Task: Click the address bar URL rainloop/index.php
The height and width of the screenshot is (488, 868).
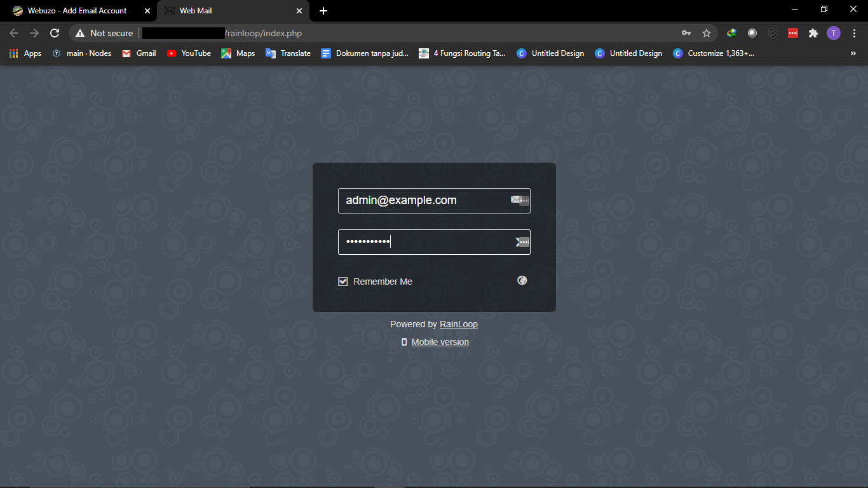Action: 264,33
